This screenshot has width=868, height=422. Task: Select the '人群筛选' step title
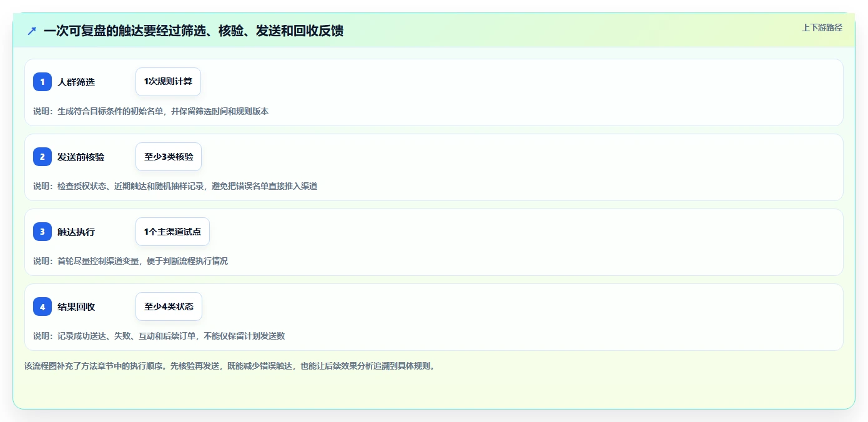tap(76, 82)
